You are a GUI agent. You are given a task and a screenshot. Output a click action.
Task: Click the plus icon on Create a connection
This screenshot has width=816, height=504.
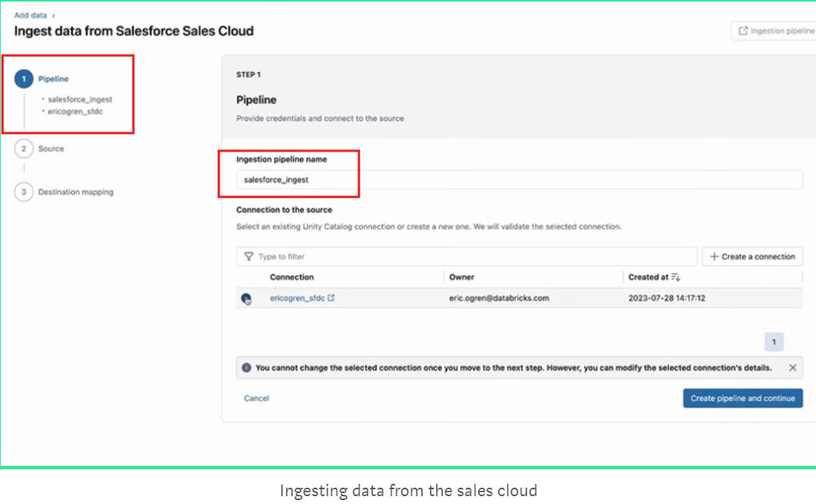(713, 256)
